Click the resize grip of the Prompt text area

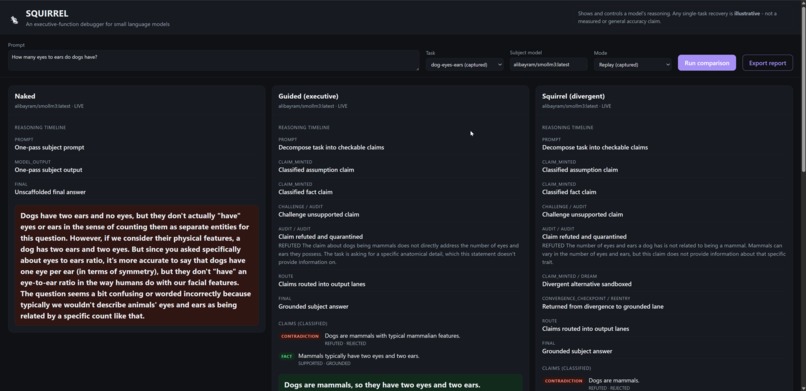417,68
